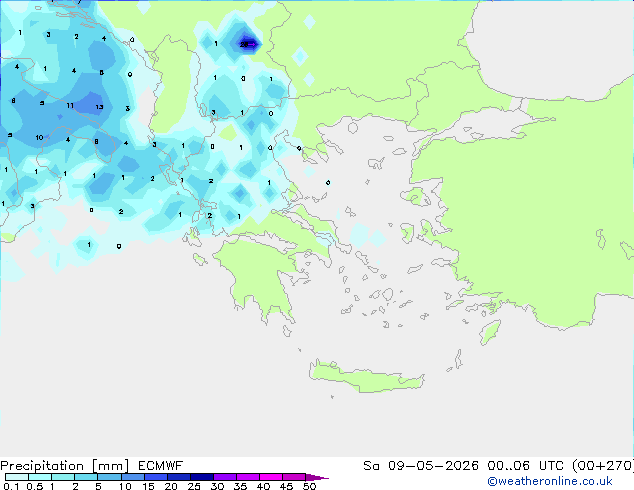Click the 20–25 mm dark blue legend swatch
Viewport: 634px width, 490px height.
tap(179, 477)
